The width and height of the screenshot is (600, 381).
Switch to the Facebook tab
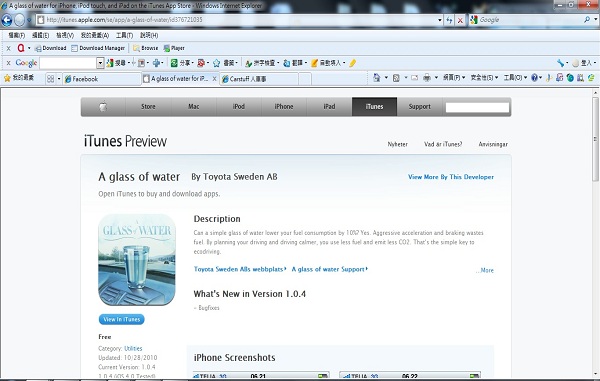[101, 79]
